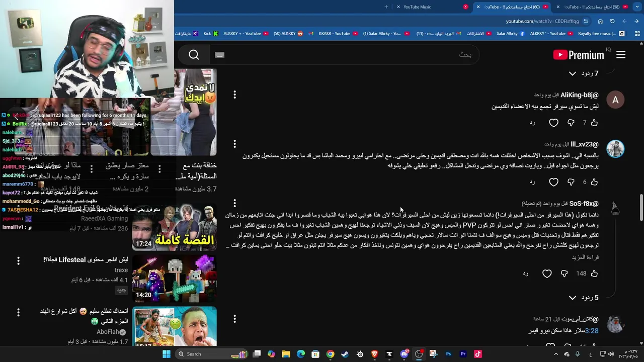This screenshot has width=644, height=362.
Task: Expand قراءة المزيد on the SoS-f8x comment
Action: pos(585,257)
